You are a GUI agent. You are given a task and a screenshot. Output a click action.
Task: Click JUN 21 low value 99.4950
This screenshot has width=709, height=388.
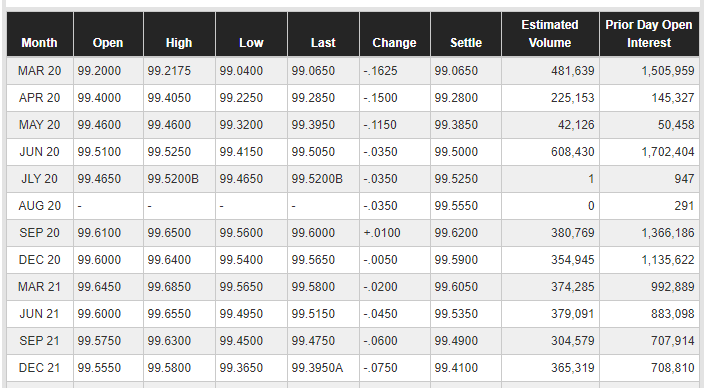tap(241, 314)
